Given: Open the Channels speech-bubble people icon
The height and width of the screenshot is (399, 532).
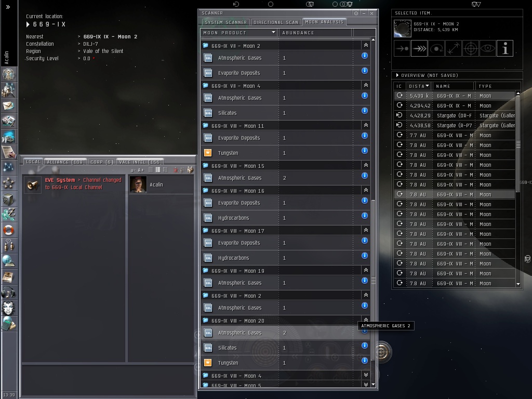Looking at the screenshot, I should (x=8, y=246).
